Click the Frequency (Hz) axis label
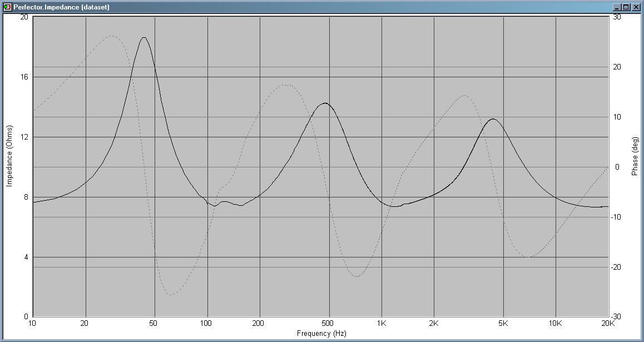The image size is (644, 342). pyautogui.click(x=321, y=334)
